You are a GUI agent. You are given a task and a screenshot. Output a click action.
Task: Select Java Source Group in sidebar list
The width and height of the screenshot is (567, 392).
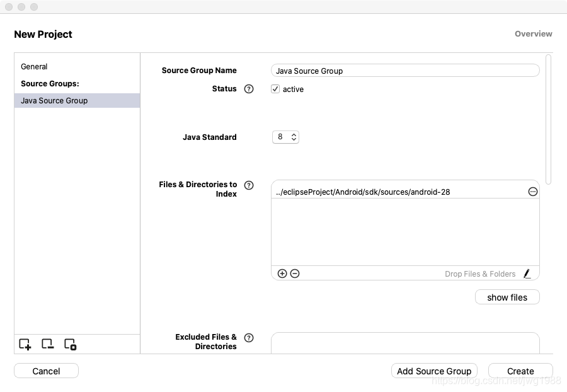pos(54,101)
